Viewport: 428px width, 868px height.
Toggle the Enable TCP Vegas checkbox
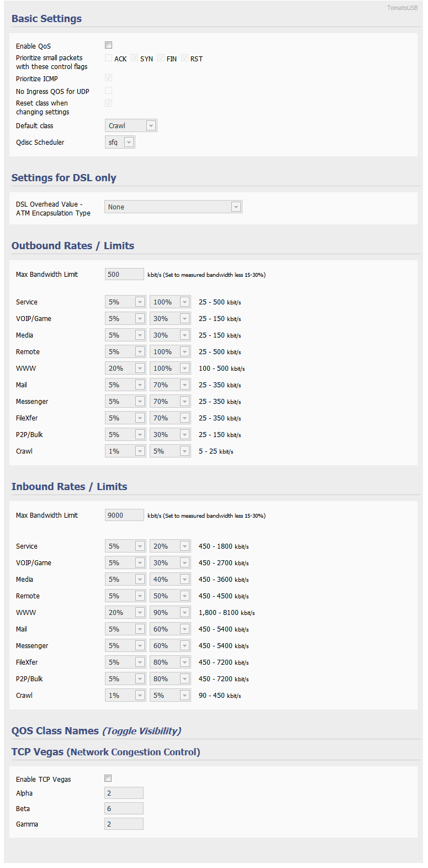pyautogui.click(x=108, y=778)
